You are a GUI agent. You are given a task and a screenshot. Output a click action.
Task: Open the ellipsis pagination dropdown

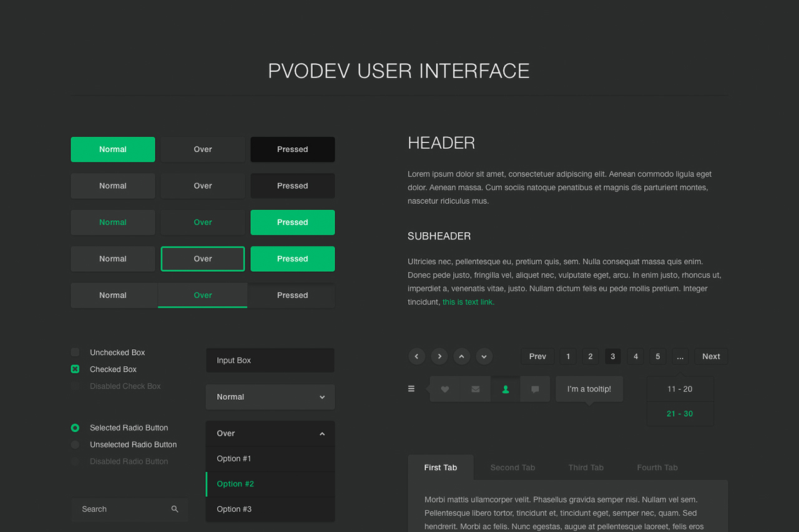click(x=680, y=356)
